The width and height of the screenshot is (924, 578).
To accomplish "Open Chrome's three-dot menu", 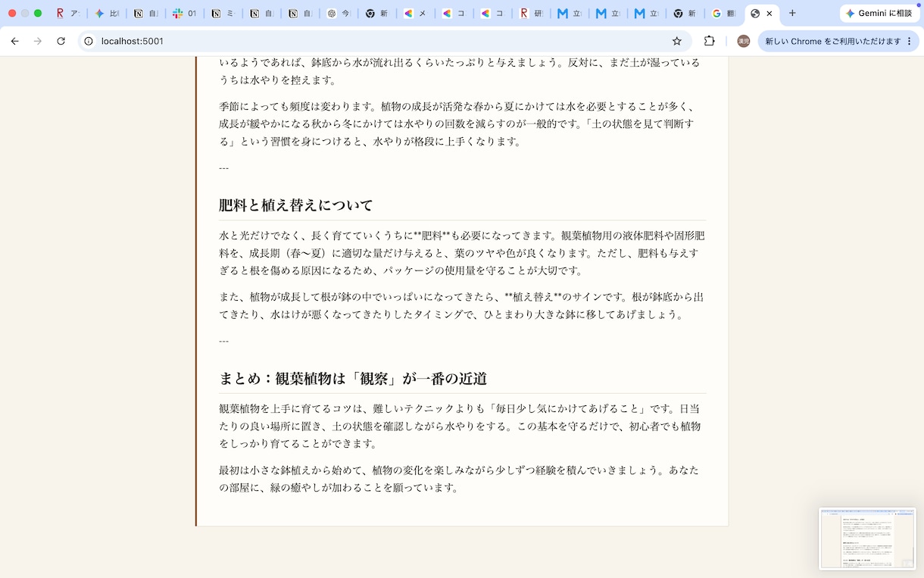I will click(909, 41).
